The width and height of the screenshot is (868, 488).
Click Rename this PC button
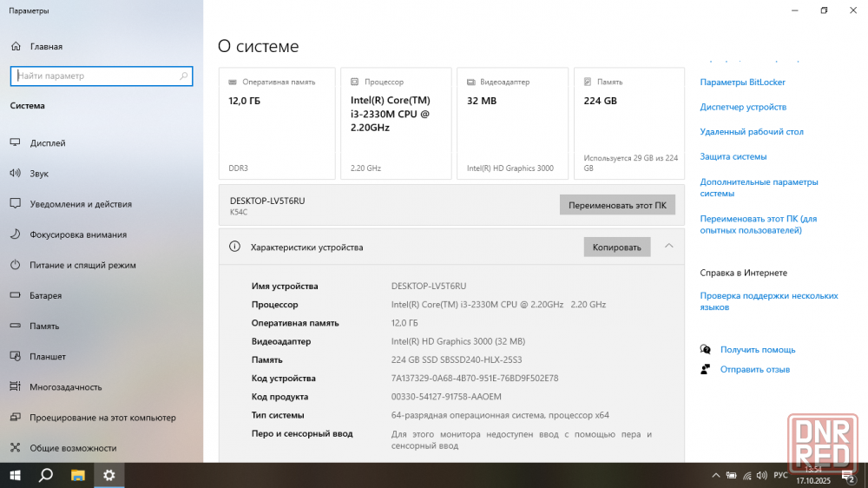pos(616,205)
